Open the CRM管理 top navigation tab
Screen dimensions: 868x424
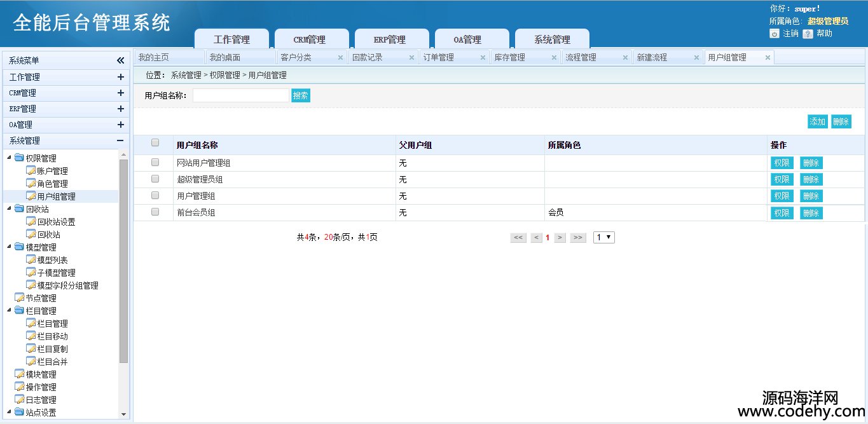coord(312,39)
